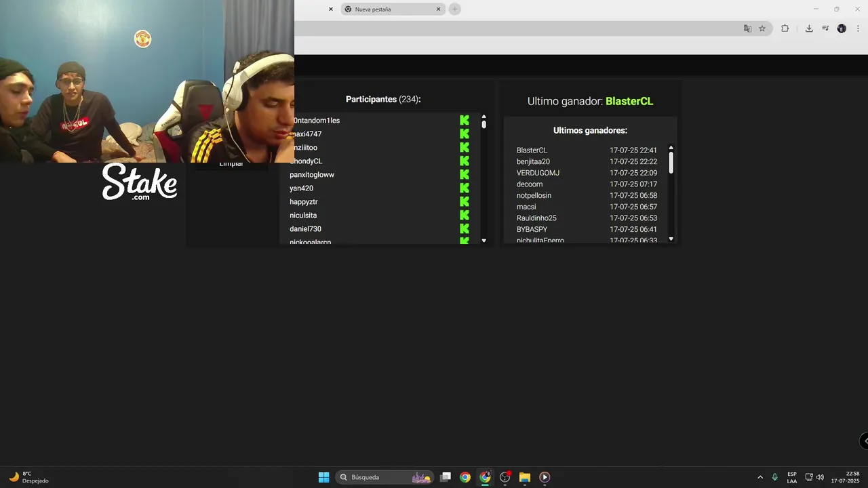Open OBS Studio from the taskbar
868x488 pixels.
[505, 477]
